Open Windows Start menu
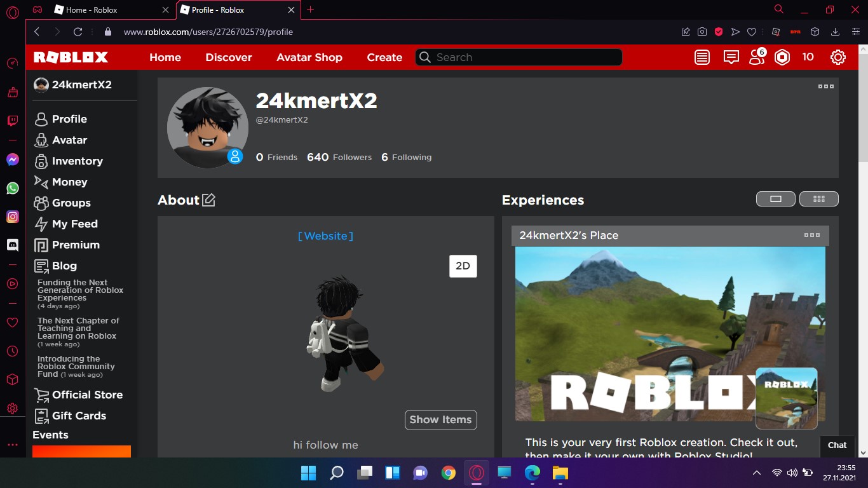Screen dimensions: 868x488 click(309, 473)
